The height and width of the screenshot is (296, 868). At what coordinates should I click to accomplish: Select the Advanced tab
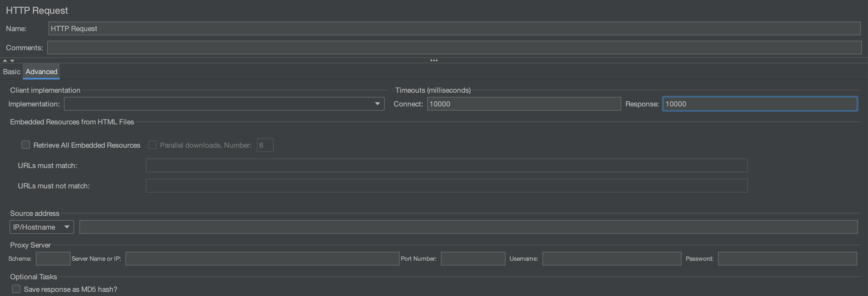pyautogui.click(x=42, y=71)
